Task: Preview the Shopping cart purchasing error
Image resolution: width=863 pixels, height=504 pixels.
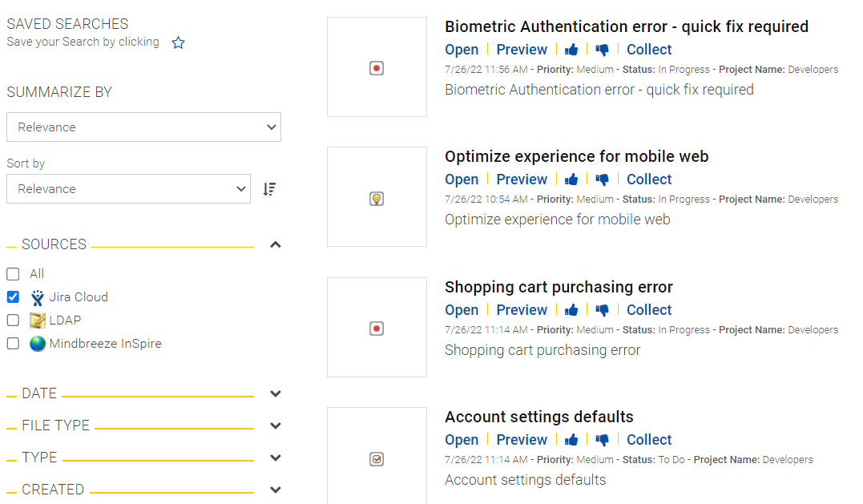Action: pos(522,310)
